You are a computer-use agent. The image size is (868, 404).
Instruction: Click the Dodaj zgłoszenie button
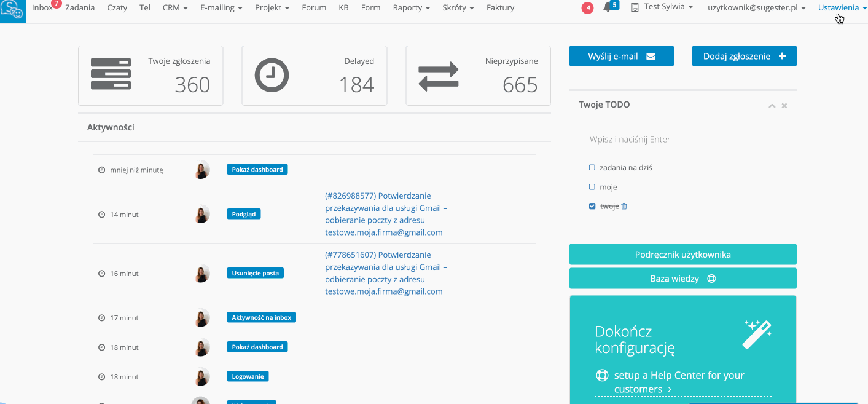[x=745, y=56]
